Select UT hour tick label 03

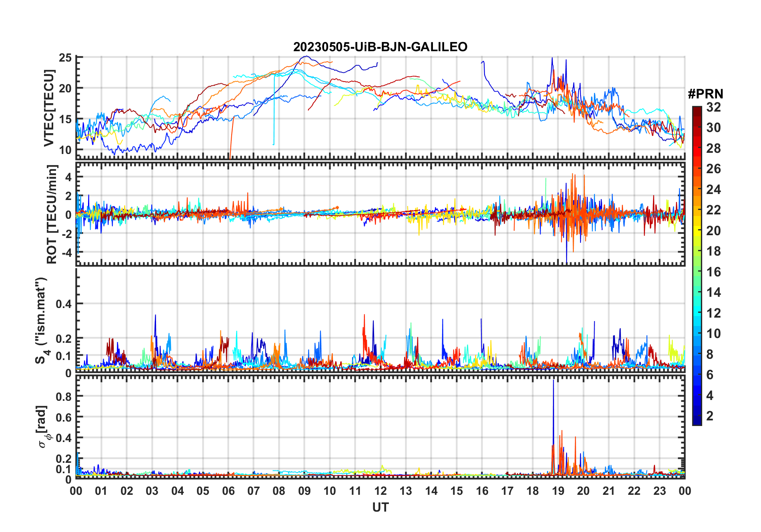(152, 491)
